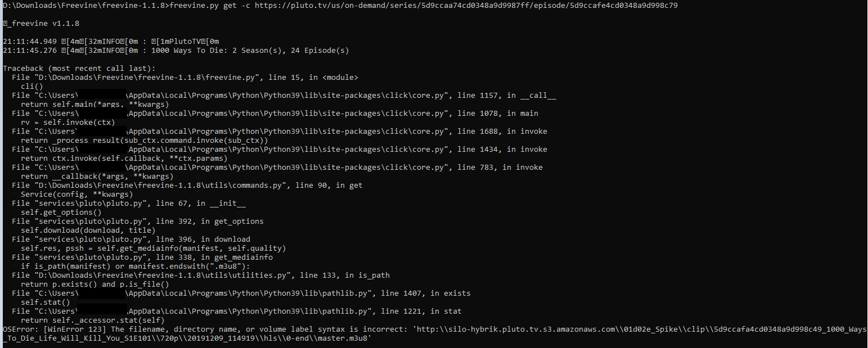Click the 'Service(config, **kwargs)' code line
Screen dimensions: 868x348
coord(77,194)
